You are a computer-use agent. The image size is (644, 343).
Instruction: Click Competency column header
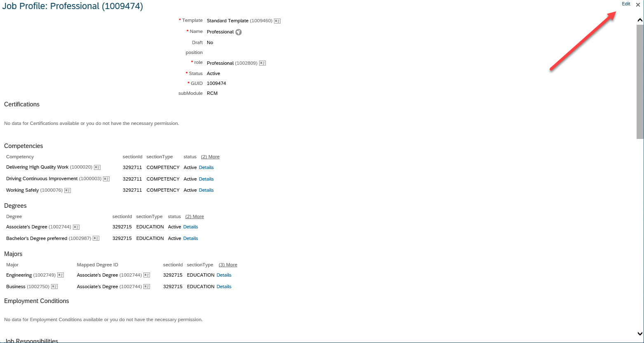(20, 157)
